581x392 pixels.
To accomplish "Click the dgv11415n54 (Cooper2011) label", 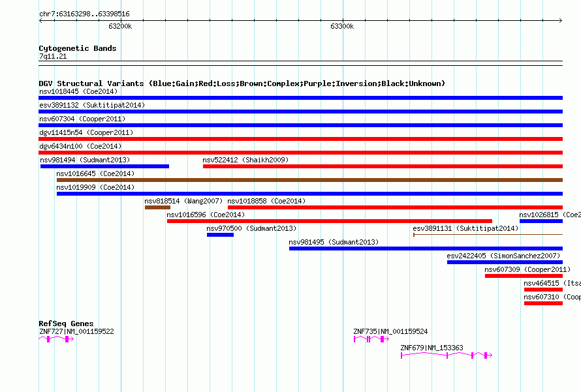I will pos(86,132).
